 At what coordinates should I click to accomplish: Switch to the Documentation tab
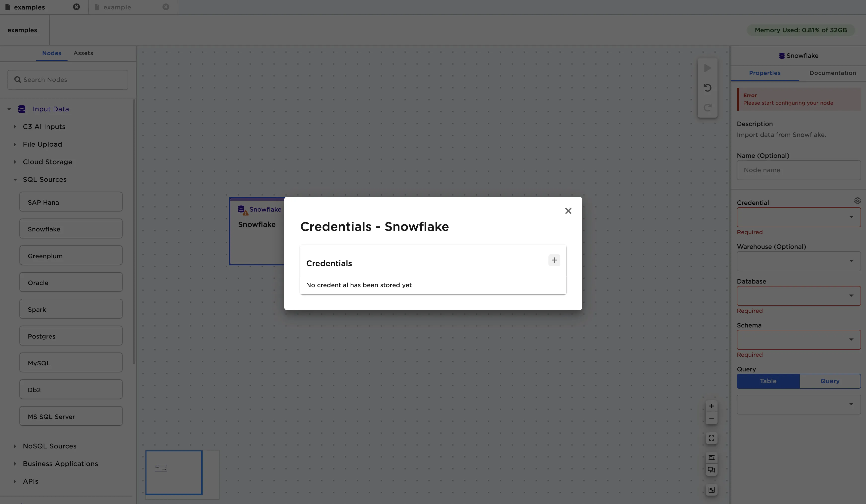(x=833, y=73)
